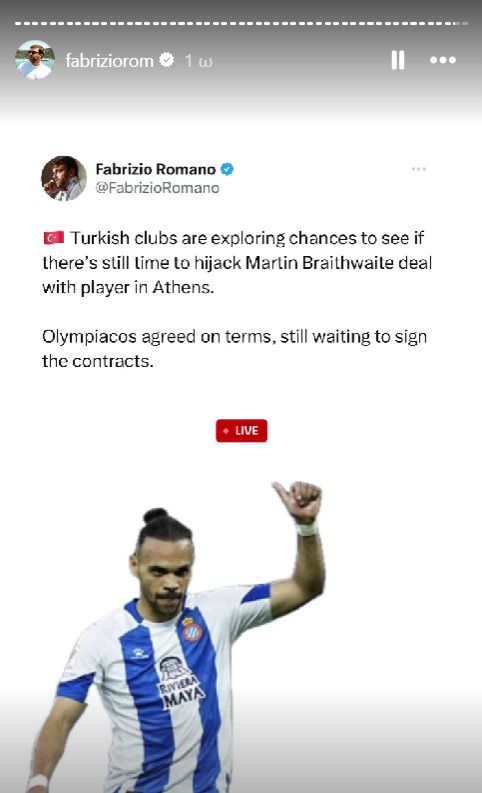Click the Fabrizio Romano display name
This screenshot has height=793, width=482.
[156, 169]
